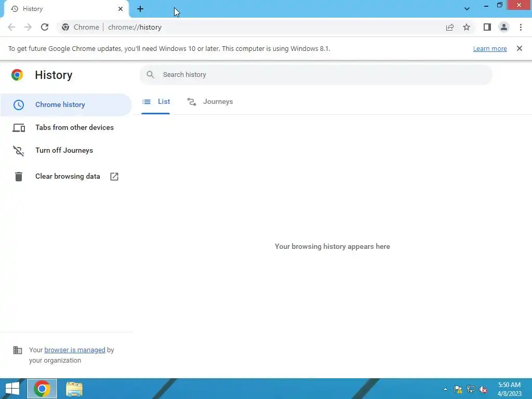Open the tab search chevron
This screenshot has height=399, width=532.
[x=467, y=9]
